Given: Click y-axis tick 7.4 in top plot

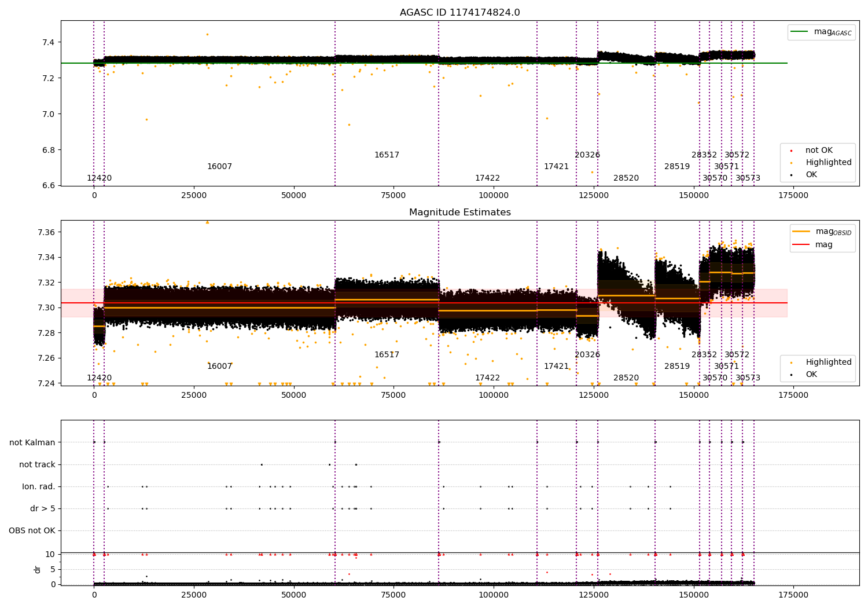Looking at the screenshot, I should 49,42.
